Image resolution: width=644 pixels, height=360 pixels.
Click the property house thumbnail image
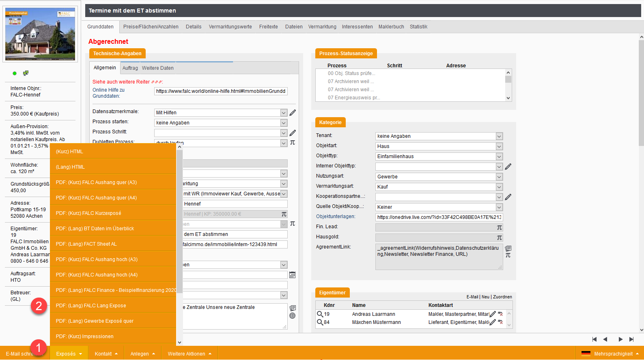tap(40, 34)
